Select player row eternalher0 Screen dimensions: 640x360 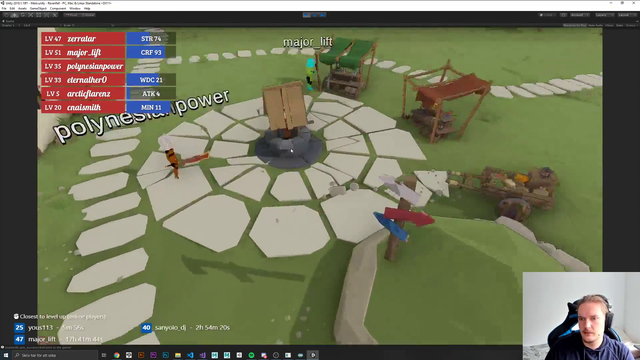[x=83, y=80]
